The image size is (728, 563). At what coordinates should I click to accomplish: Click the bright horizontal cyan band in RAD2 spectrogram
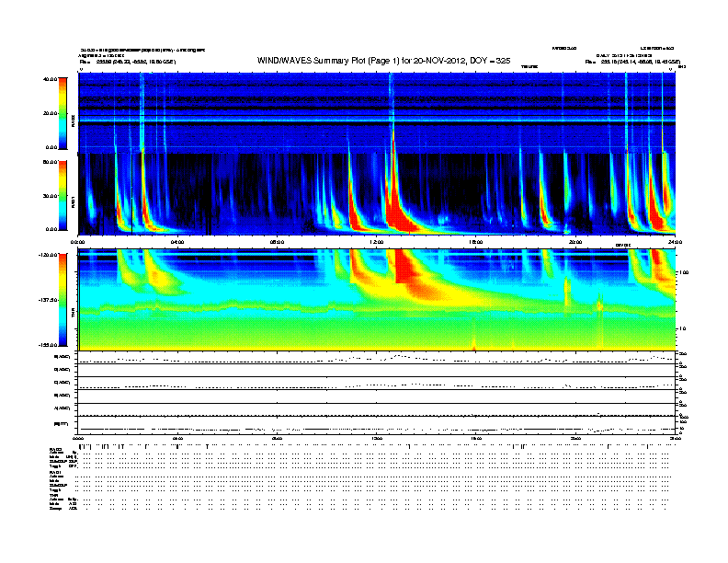[377, 120]
